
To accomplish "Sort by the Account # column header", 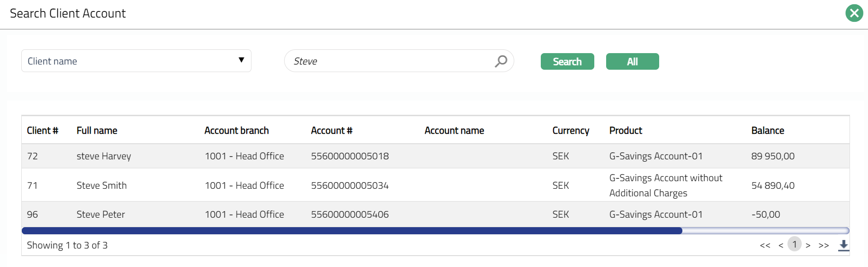I will [331, 130].
